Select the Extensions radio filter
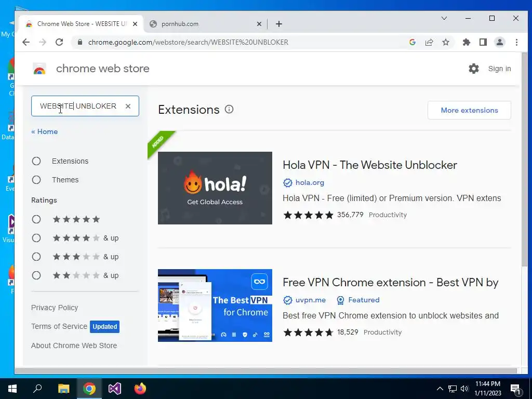 click(x=36, y=161)
